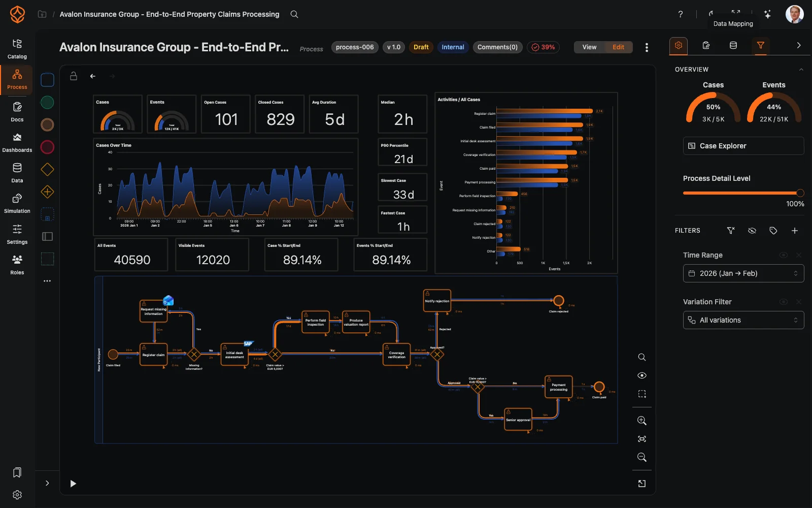The height and width of the screenshot is (508, 812).
Task: Collapse the OVERVIEW section
Action: click(x=801, y=70)
